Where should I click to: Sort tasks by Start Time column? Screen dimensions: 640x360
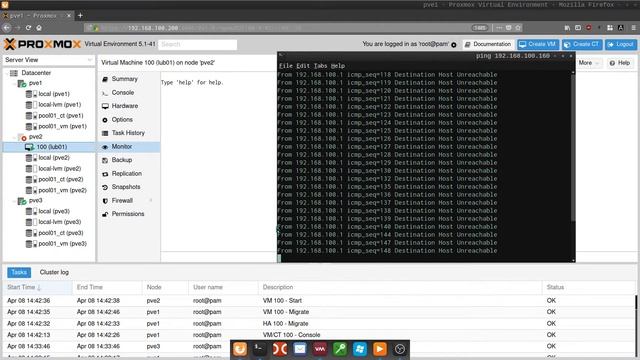coord(38,287)
